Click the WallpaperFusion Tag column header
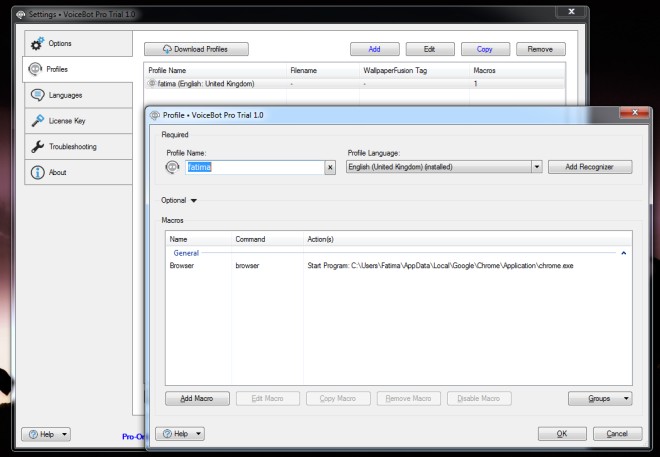Viewport: 660px width, 457px height. (414, 70)
